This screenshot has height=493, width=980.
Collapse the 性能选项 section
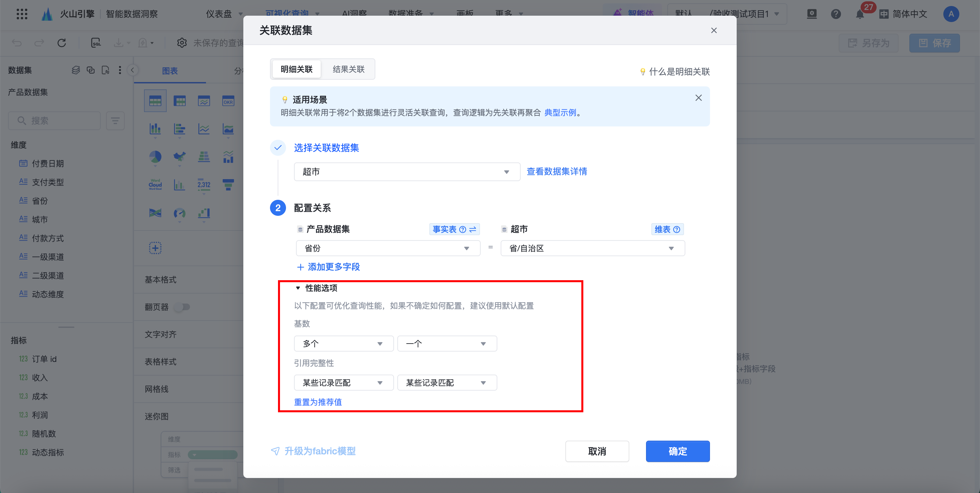click(298, 288)
